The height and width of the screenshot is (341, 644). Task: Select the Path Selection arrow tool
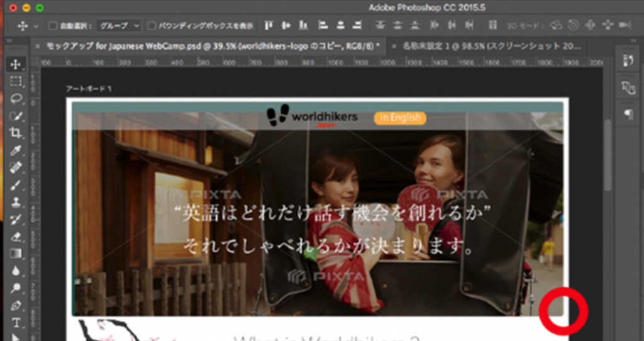(x=16, y=337)
